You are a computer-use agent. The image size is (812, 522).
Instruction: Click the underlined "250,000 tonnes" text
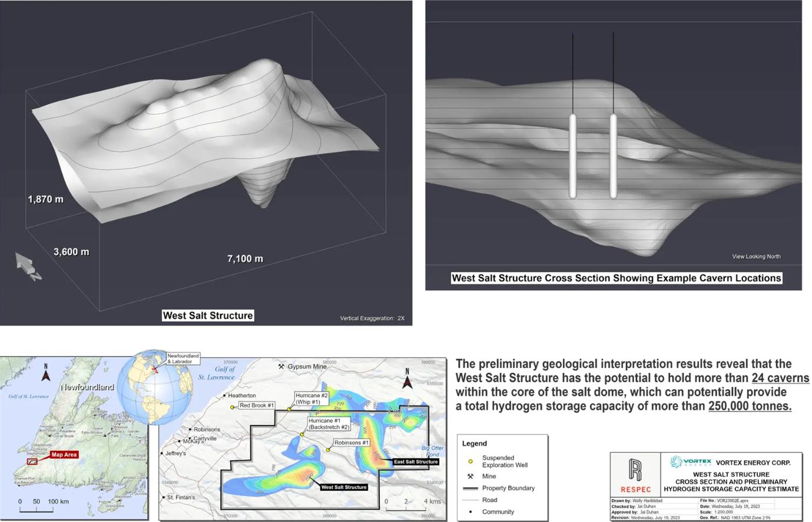[x=750, y=406]
